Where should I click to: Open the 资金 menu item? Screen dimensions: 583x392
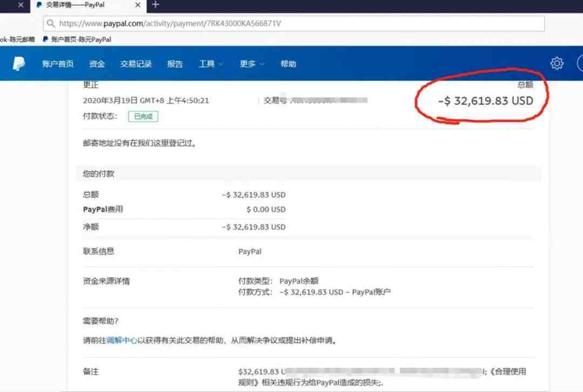click(97, 64)
